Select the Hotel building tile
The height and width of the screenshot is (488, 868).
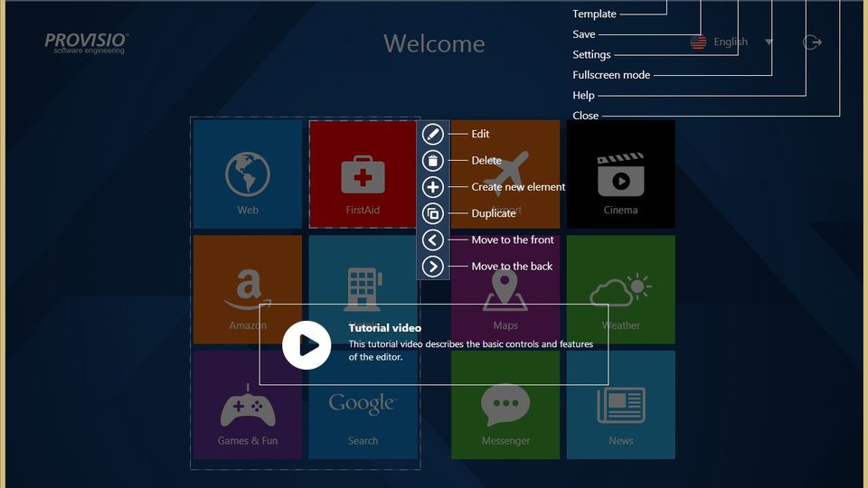(x=363, y=289)
